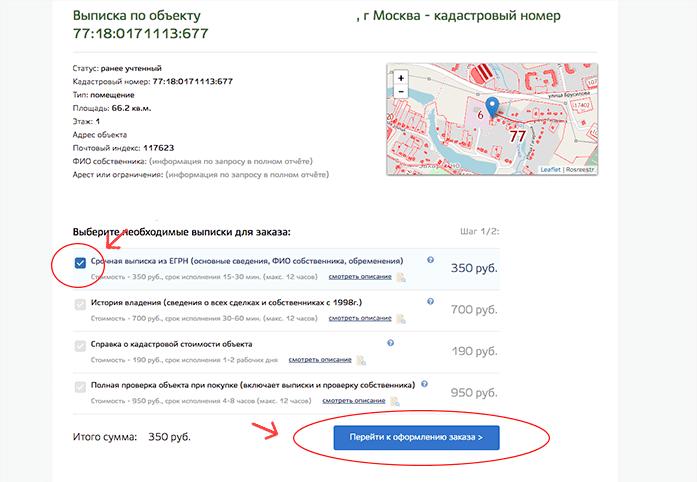
Task: Click the postal index 117623
Action: [x=159, y=148]
